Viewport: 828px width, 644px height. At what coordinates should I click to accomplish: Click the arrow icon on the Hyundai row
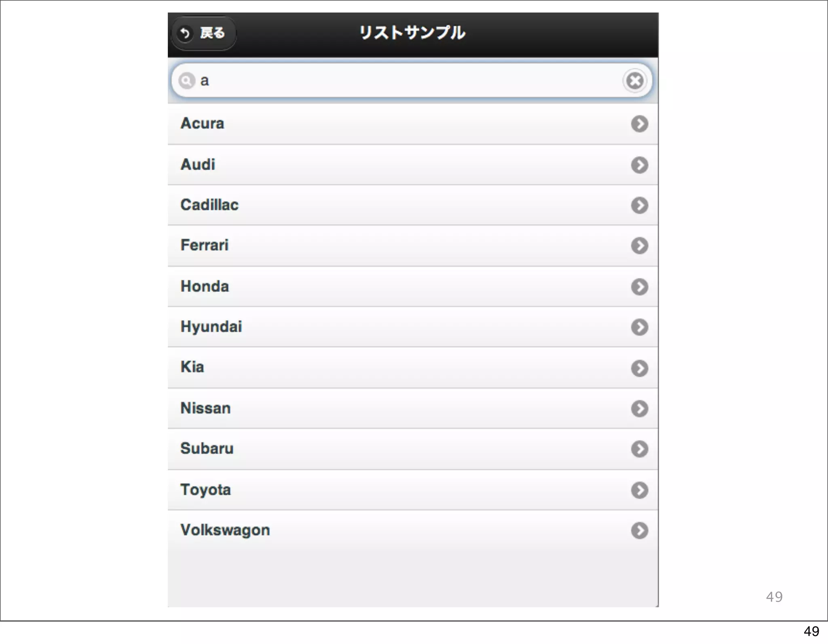(x=639, y=327)
